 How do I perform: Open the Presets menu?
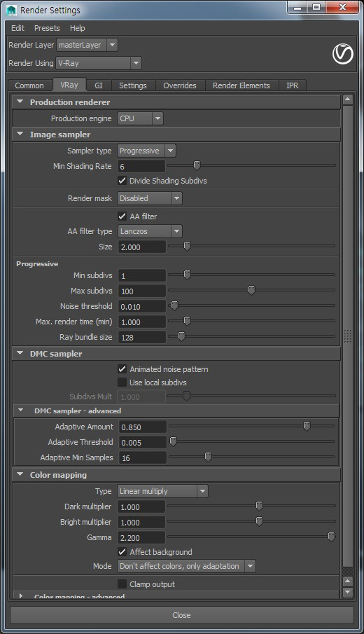(47, 28)
